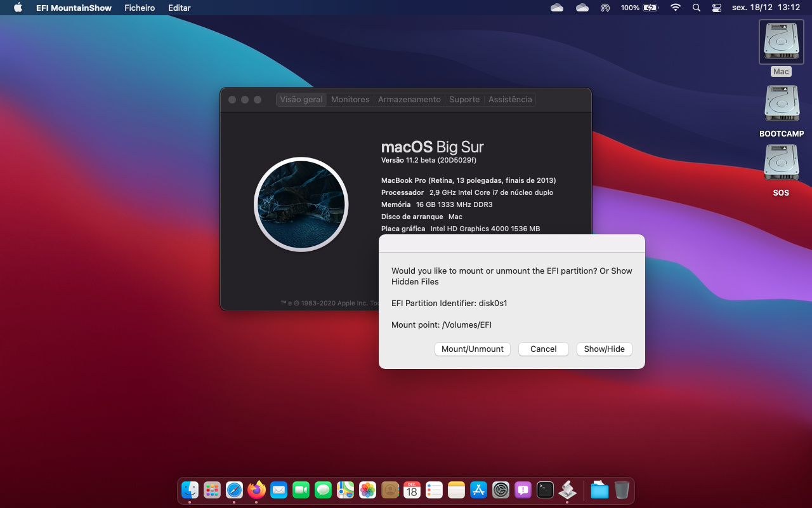Select the Mac drive on desktop
Screen dimensions: 812x508
click(781, 42)
